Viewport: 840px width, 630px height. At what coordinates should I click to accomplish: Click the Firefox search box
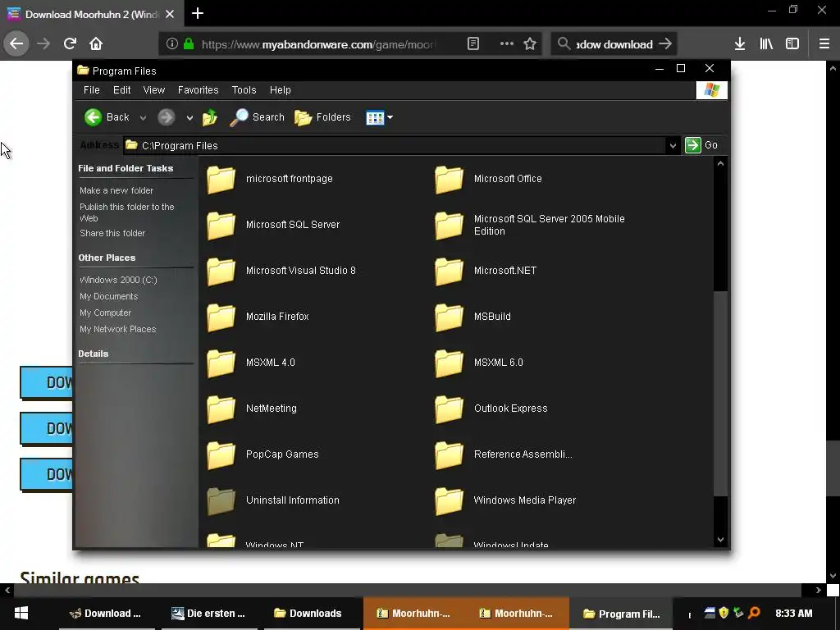[614, 44]
